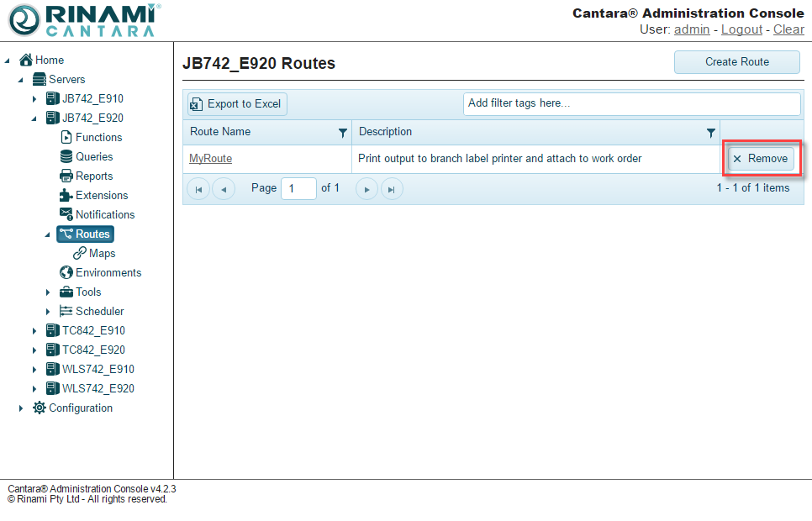The height and width of the screenshot is (521, 812).
Task: Click the Logout link
Action: click(x=741, y=29)
